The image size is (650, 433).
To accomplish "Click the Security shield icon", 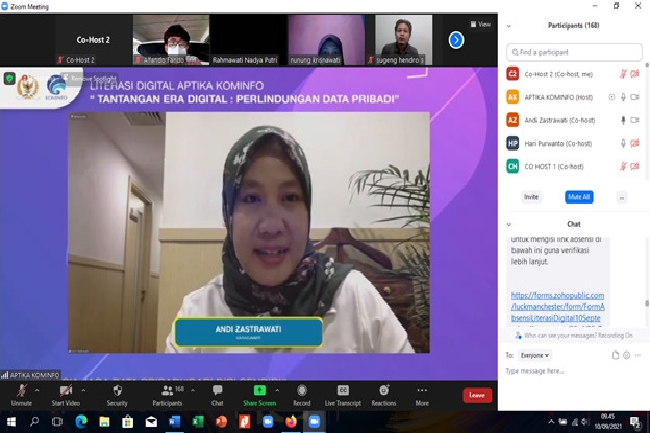I will (x=117, y=390).
